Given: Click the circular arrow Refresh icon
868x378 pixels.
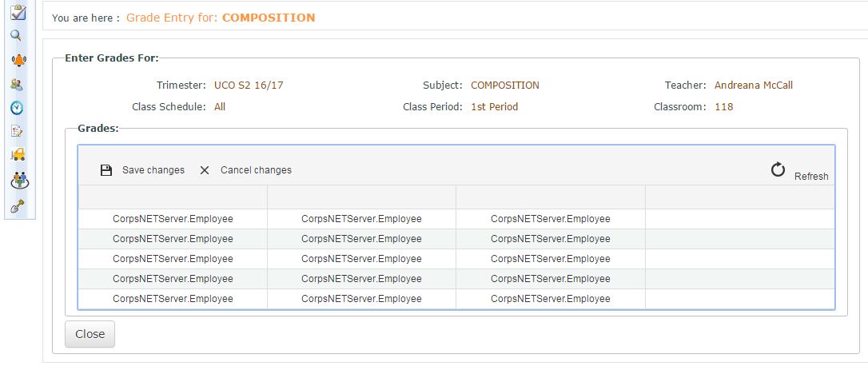Looking at the screenshot, I should (x=778, y=169).
